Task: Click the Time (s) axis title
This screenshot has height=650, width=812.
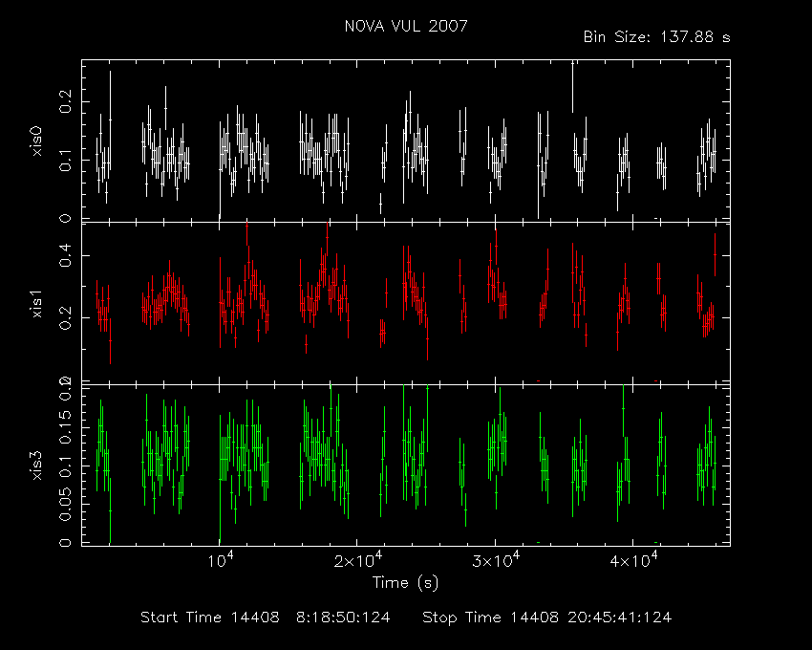Action: (405, 583)
